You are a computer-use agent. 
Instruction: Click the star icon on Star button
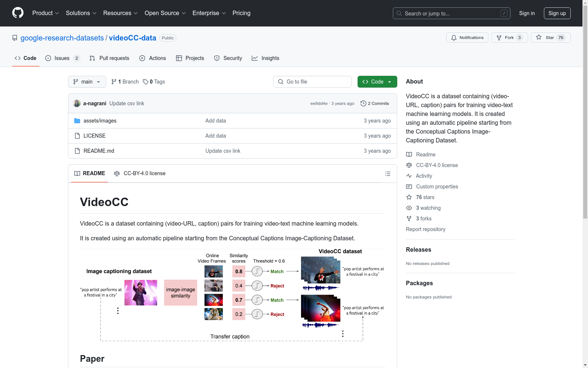click(539, 37)
